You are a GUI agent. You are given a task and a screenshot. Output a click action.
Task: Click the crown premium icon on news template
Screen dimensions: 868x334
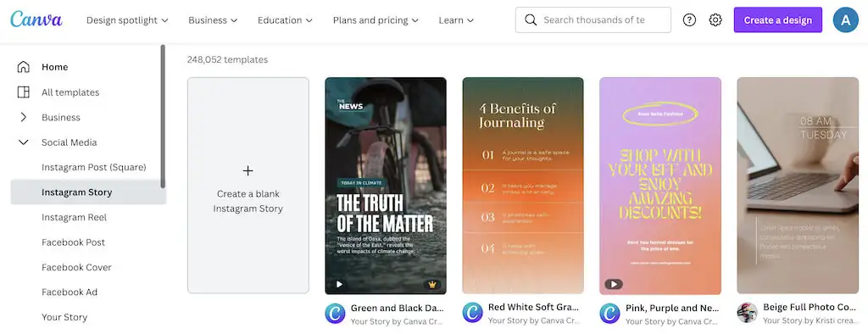[431, 285]
